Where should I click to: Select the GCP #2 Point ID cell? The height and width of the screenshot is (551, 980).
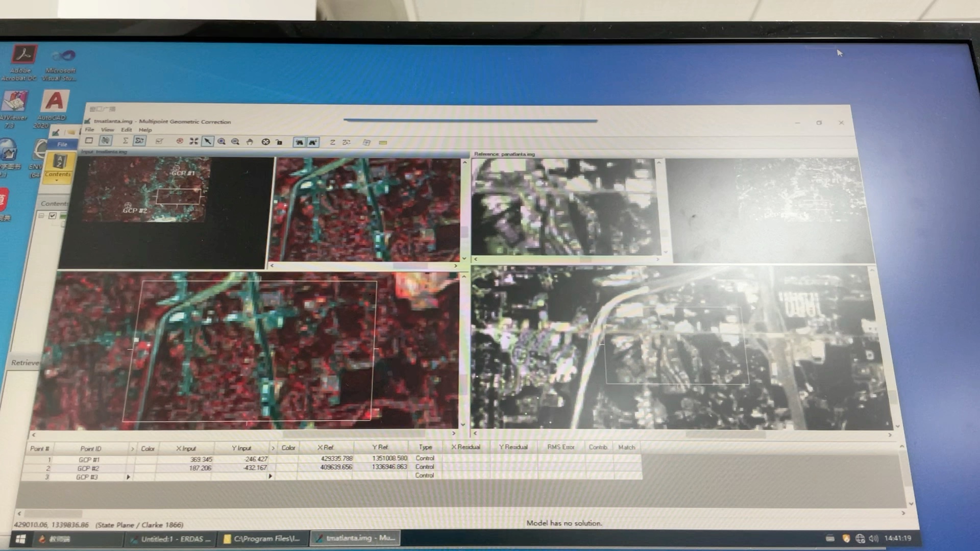pos(88,468)
